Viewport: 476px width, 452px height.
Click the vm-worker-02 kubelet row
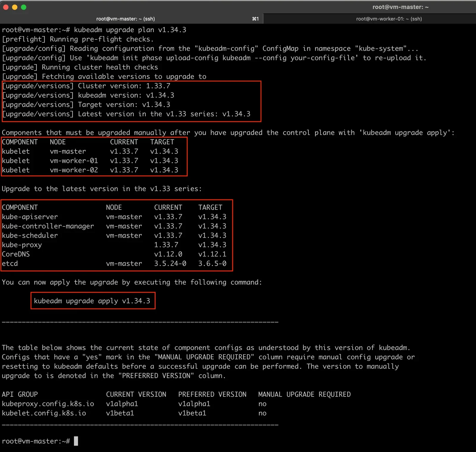click(90, 170)
